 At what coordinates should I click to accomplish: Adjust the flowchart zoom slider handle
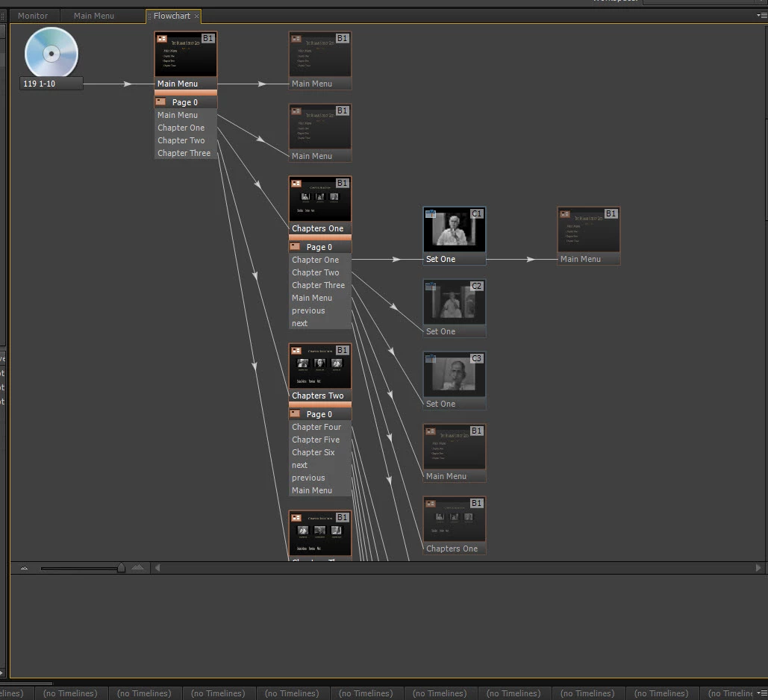click(x=121, y=568)
